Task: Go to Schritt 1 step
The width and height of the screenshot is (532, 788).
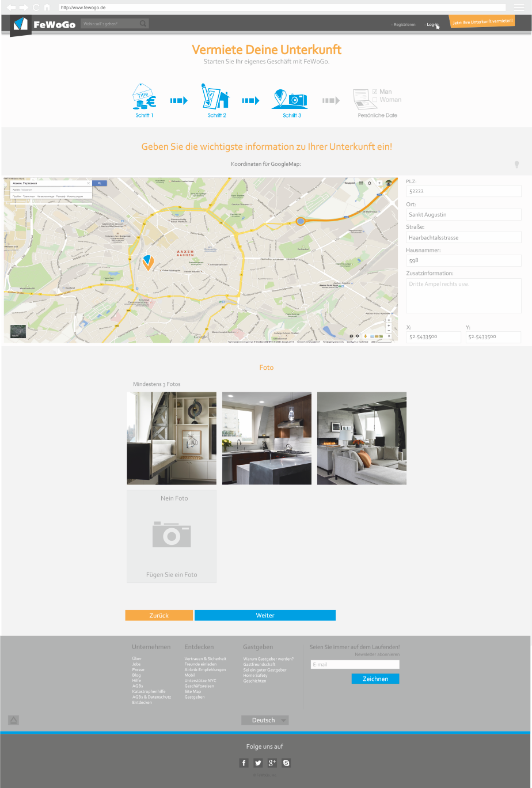Action: coord(144,100)
